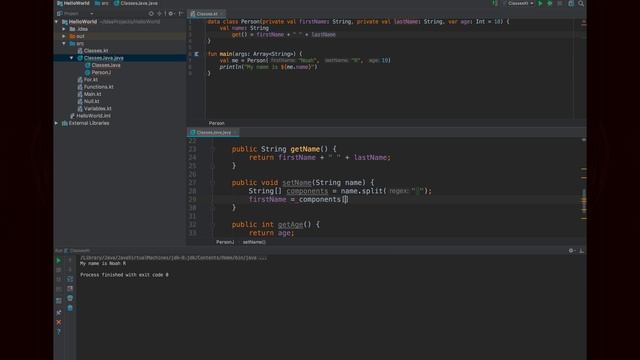
Task: Click Close red X in Run panel sidebar
Action: [x=59, y=322]
